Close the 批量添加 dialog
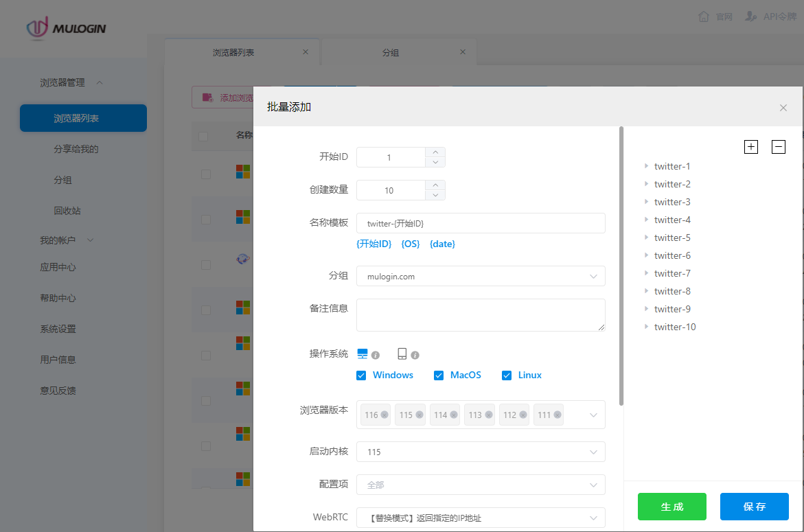This screenshot has height=532, width=804. click(783, 108)
